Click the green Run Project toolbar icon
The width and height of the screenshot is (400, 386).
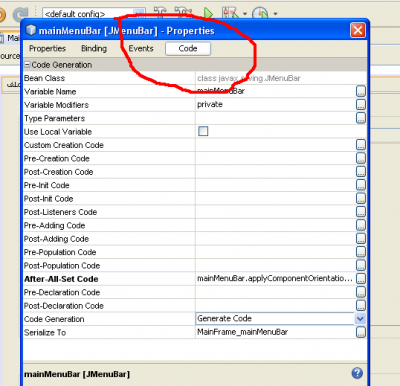208,14
